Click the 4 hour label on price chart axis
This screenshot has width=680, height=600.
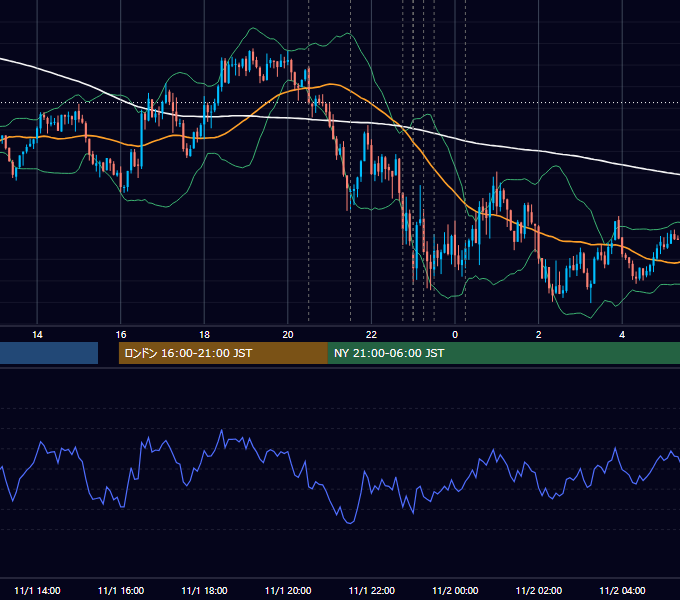[x=622, y=335]
